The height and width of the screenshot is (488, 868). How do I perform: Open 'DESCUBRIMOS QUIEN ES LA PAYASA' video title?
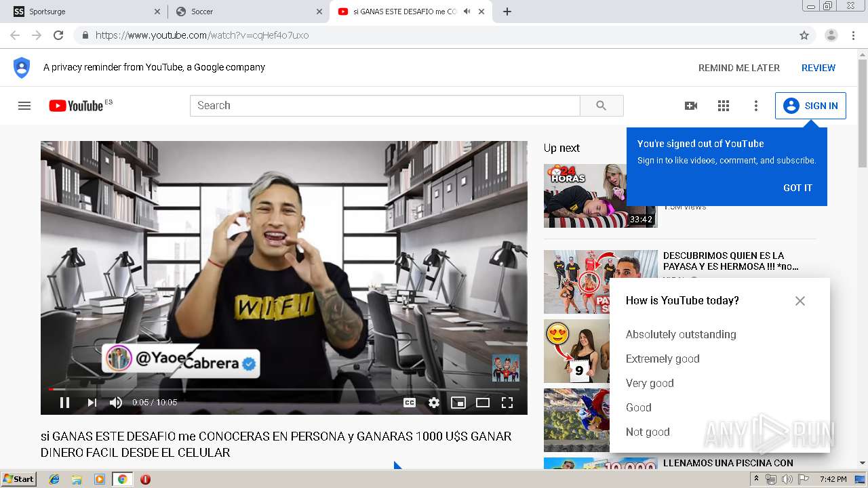pyautogui.click(x=731, y=261)
